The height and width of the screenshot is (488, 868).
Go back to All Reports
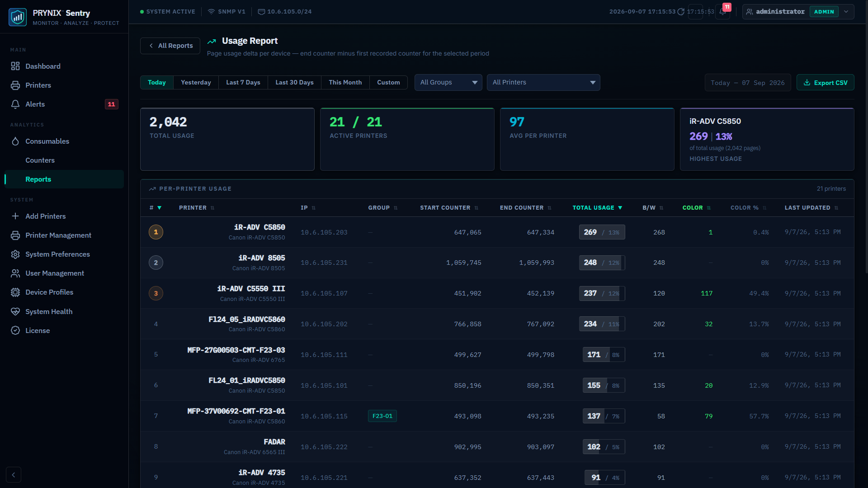coord(170,46)
